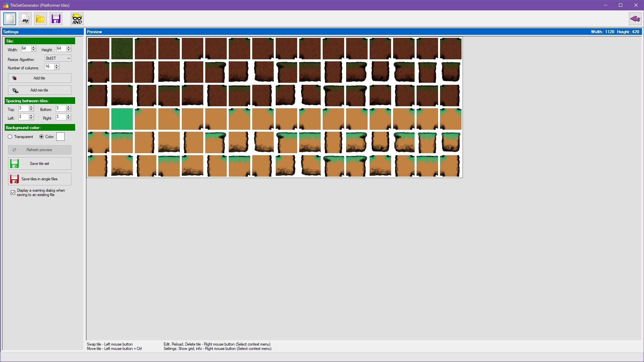The image size is (644, 362).
Task: Open an existing tile set file
Action: tap(40, 19)
